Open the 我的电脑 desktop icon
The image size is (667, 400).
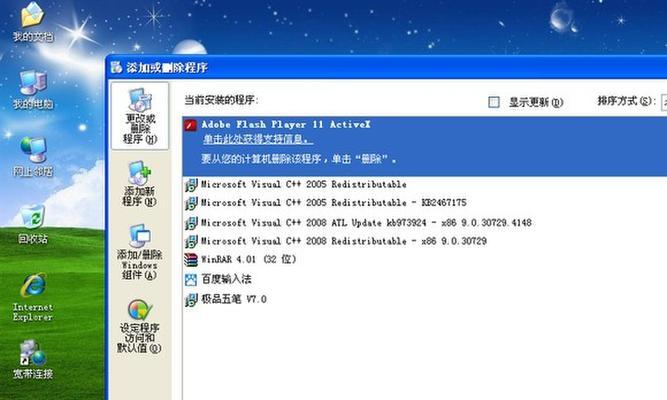33,83
